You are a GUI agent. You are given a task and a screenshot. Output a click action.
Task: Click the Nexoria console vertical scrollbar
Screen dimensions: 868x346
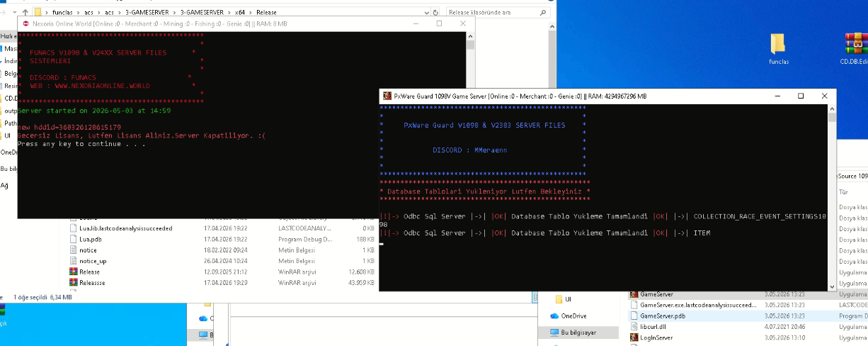pos(470,125)
